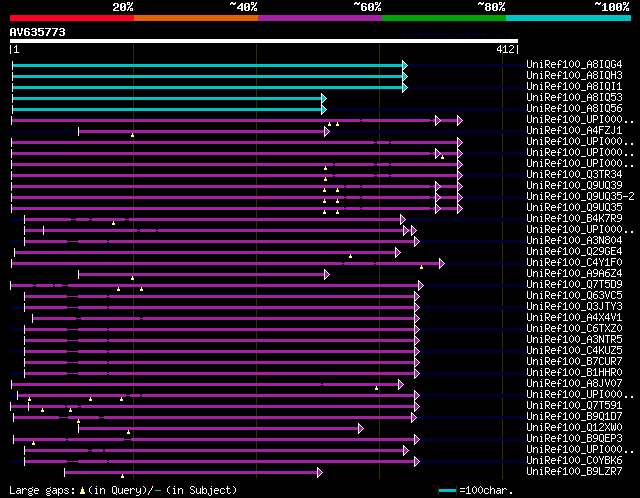The height and width of the screenshot is (498, 640).
Task: Select the UniRef100_C0YBK6 label
Action: tap(574, 461)
